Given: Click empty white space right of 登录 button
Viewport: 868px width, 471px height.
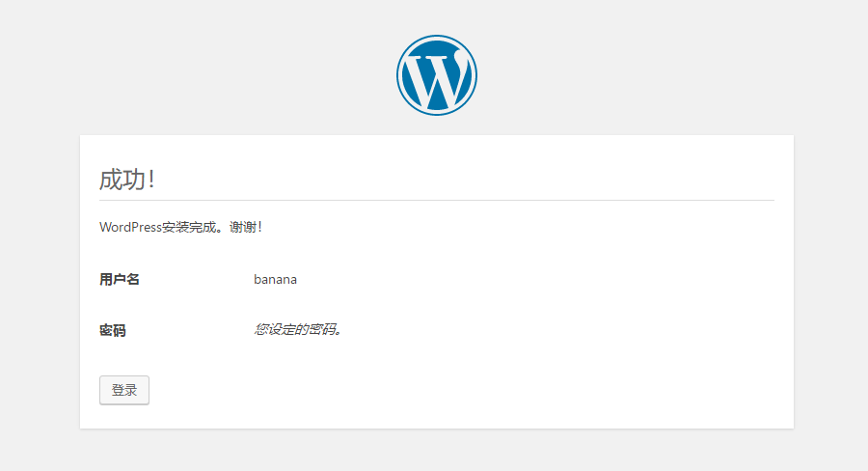Looking at the screenshot, I should click(x=434, y=390).
